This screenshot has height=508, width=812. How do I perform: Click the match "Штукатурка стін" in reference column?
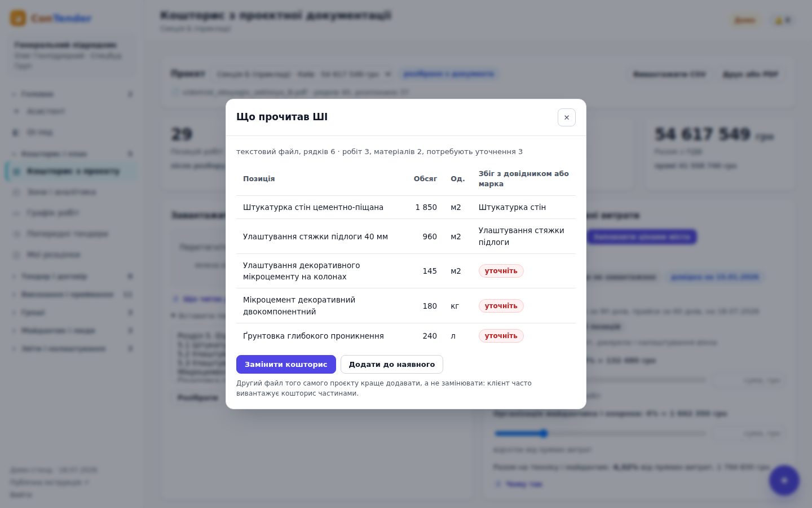[x=512, y=207]
